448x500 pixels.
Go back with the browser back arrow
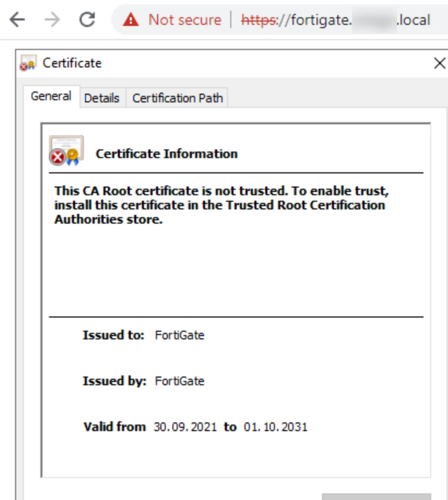17,20
